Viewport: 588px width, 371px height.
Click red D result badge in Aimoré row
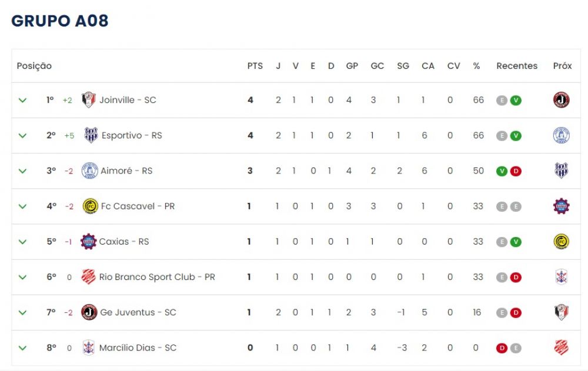(x=516, y=172)
